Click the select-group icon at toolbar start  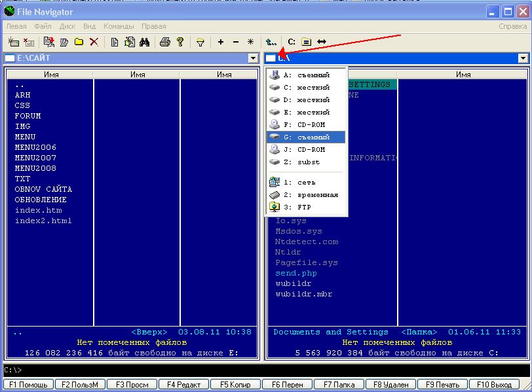tap(14, 42)
